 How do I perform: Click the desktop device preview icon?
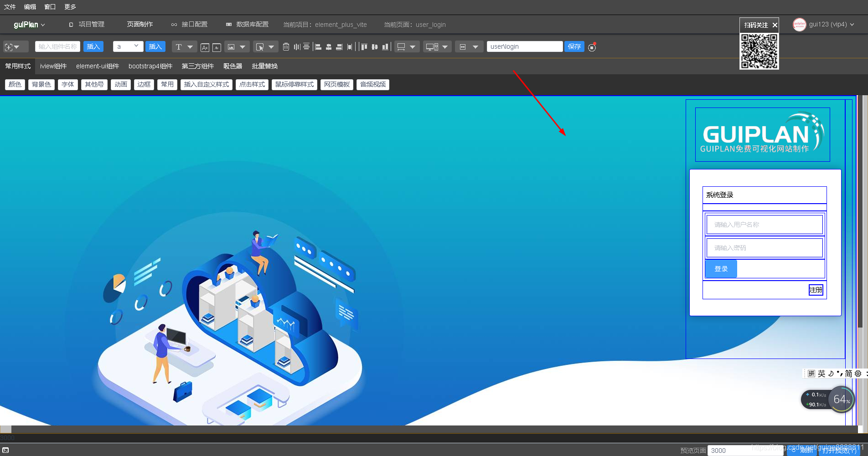pos(432,46)
